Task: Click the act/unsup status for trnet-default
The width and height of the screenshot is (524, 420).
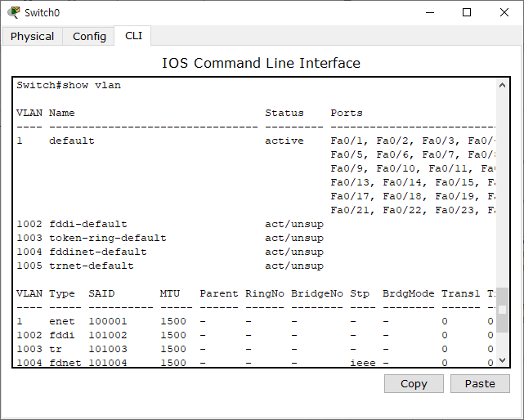Action: pos(294,266)
